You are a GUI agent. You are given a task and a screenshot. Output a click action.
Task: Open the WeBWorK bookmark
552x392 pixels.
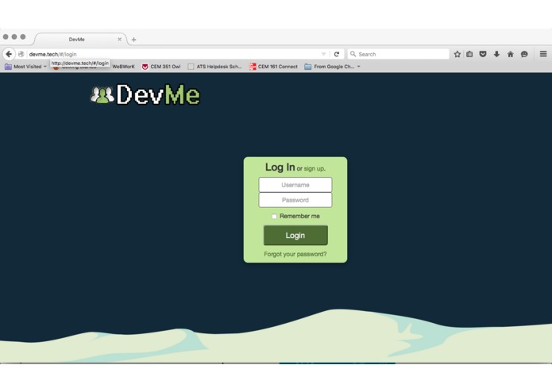click(123, 67)
